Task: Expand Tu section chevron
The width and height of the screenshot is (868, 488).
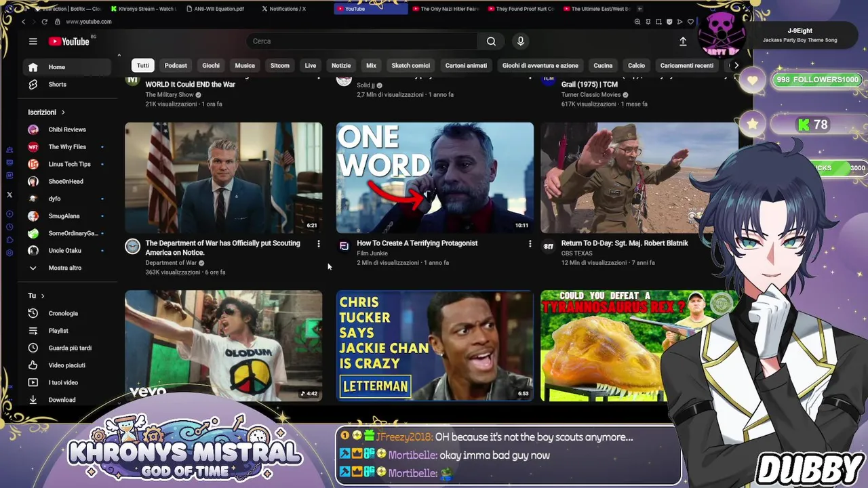Action: (x=43, y=296)
